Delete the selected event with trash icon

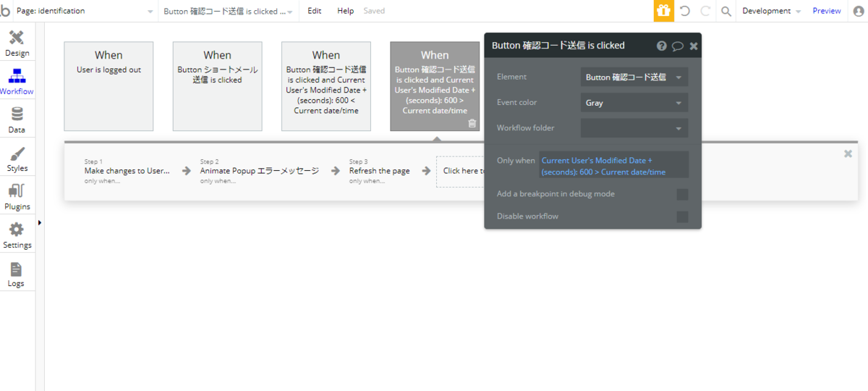472,123
